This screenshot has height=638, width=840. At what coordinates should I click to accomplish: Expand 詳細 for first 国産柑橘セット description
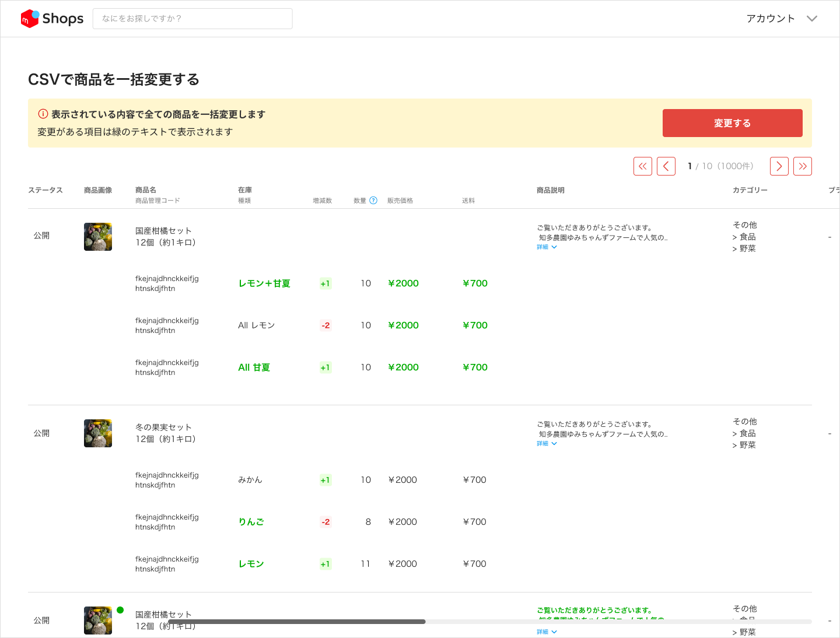click(x=547, y=247)
